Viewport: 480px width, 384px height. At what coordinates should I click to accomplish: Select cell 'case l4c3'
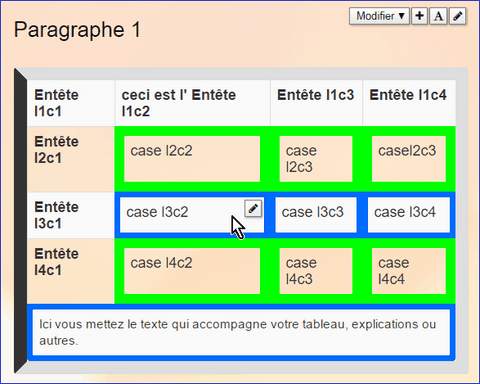pos(316,271)
